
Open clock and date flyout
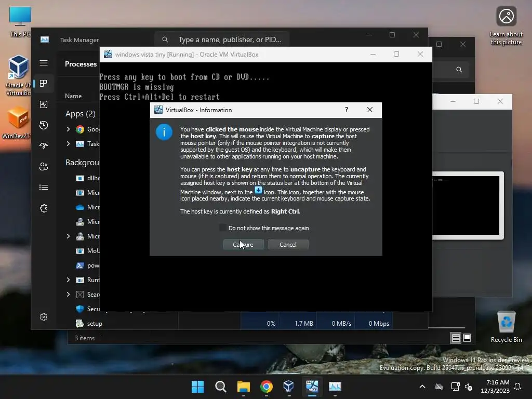coord(495,387)
